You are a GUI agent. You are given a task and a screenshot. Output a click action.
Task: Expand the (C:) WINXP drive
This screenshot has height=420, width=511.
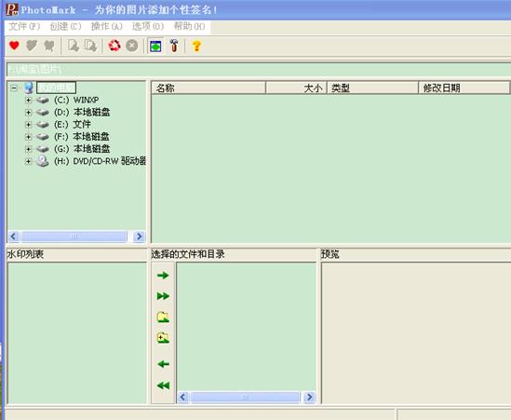point(28,100)
